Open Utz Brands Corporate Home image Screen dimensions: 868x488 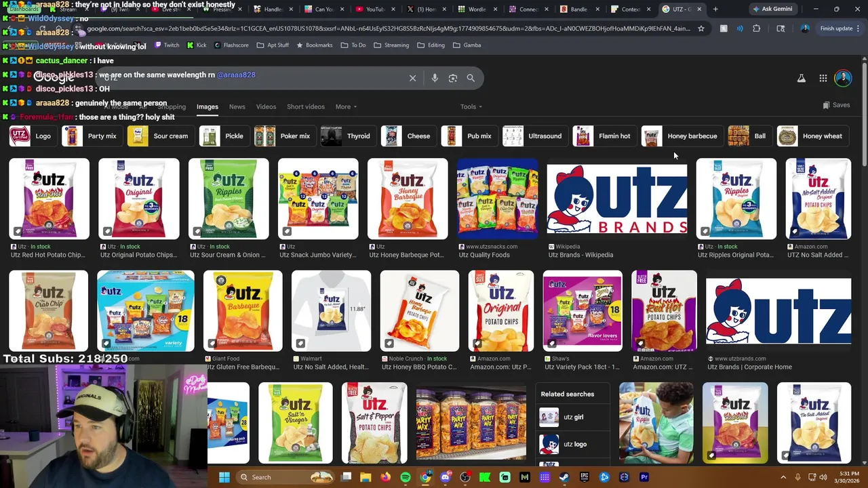[778, 311]
